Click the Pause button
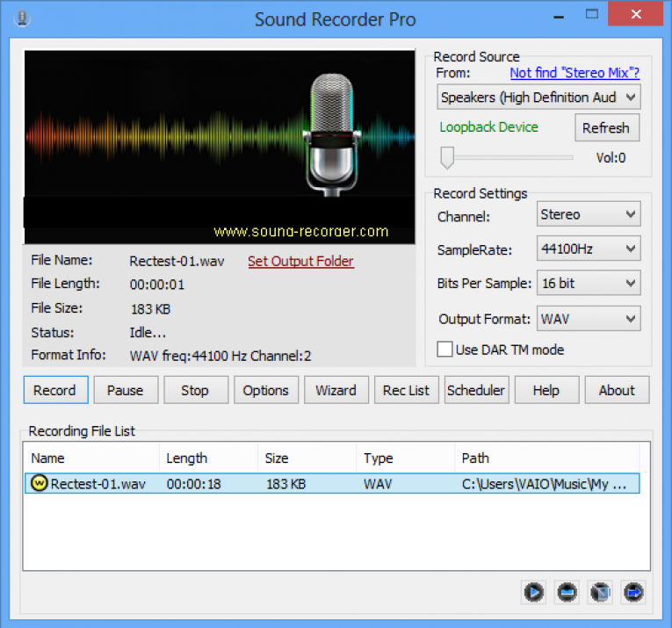 (126, 390)
